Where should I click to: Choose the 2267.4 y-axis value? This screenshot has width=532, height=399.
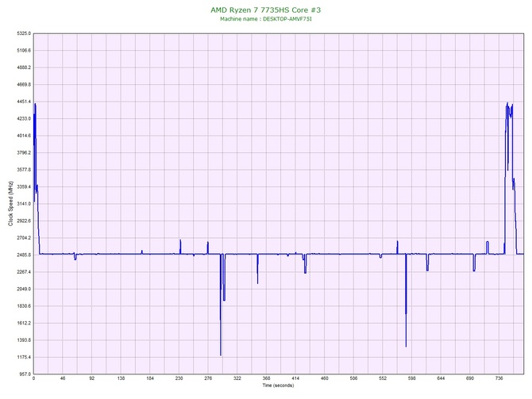pyautogui.click(x=24, y=272)
